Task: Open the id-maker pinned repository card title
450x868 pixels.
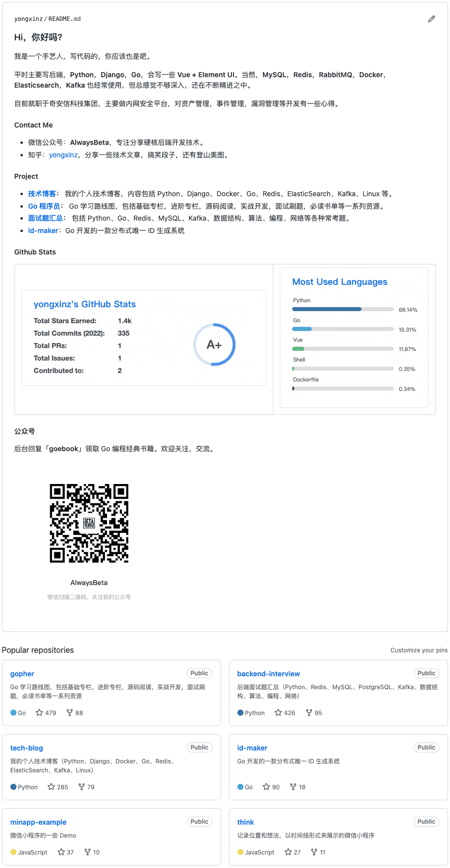Action: click(252, 748)
